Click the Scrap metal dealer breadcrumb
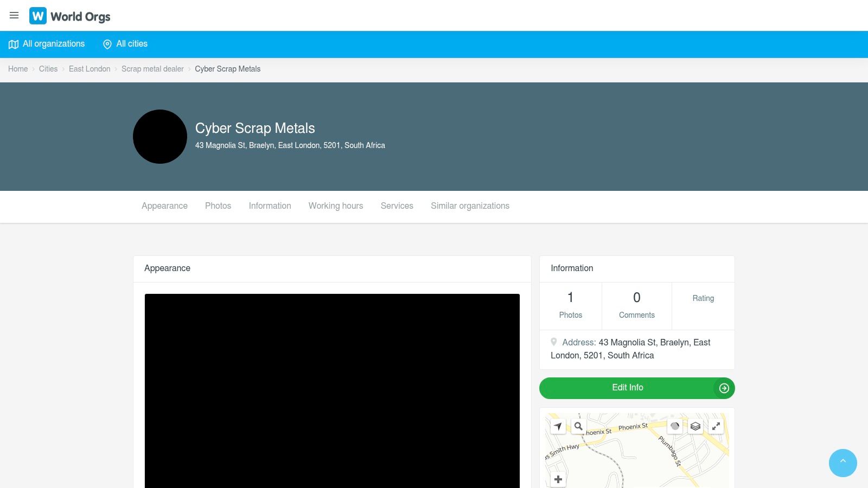 tap(152, 69)
